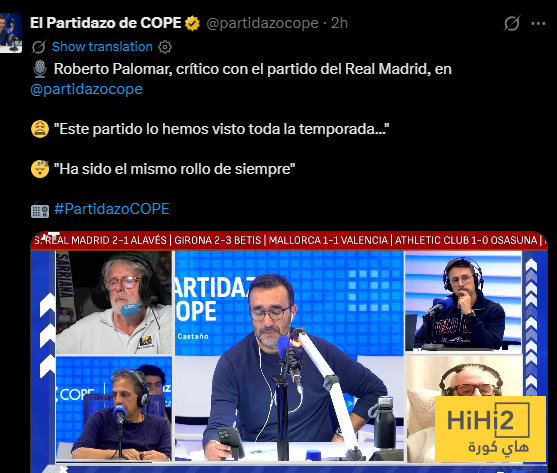The height and width of the screenshot is (473, 557).
Task: Open the @partidazocope mention in tweet text
Action: point(86,89)
